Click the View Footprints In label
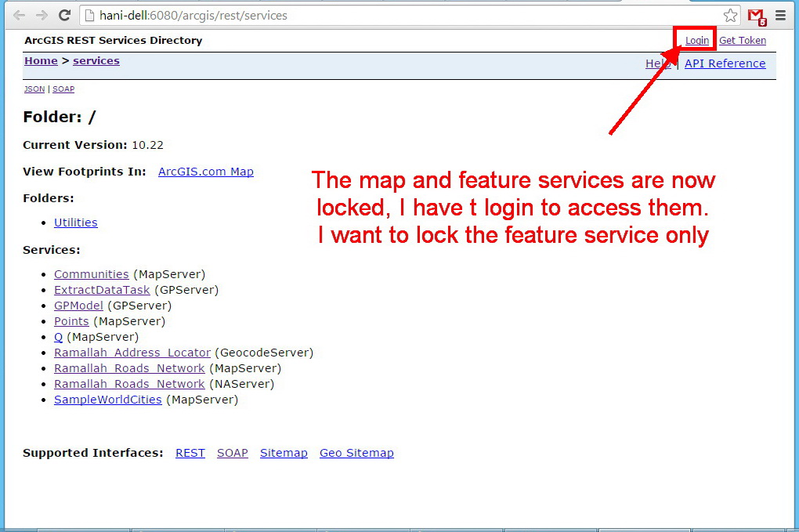This screenshot has height=532, width=799. coord(85,172)
